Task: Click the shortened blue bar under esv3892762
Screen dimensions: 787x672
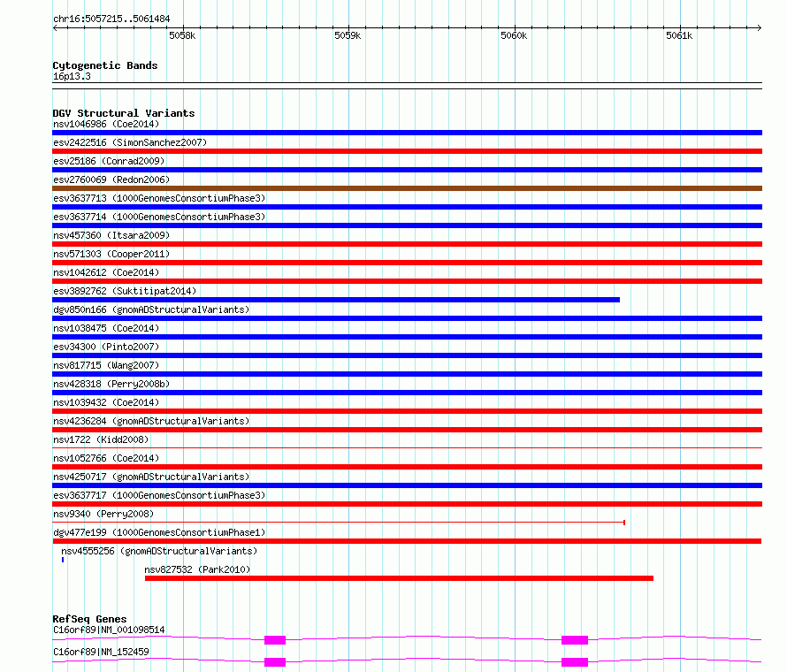Action: [336, 300]
